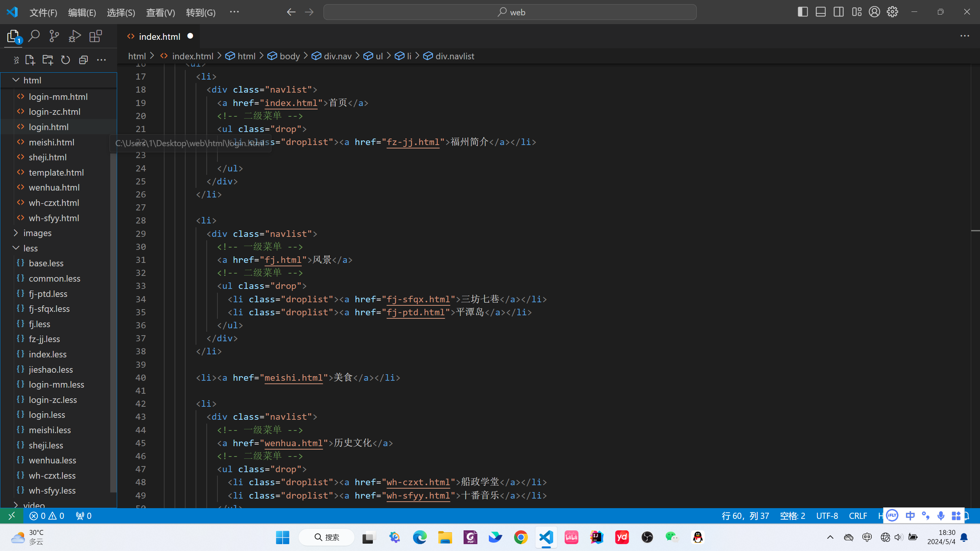Viewport: 980px width, 551px height.
Task: Toggle Chinese input mode in IME bar
Action: coord(910,516)
